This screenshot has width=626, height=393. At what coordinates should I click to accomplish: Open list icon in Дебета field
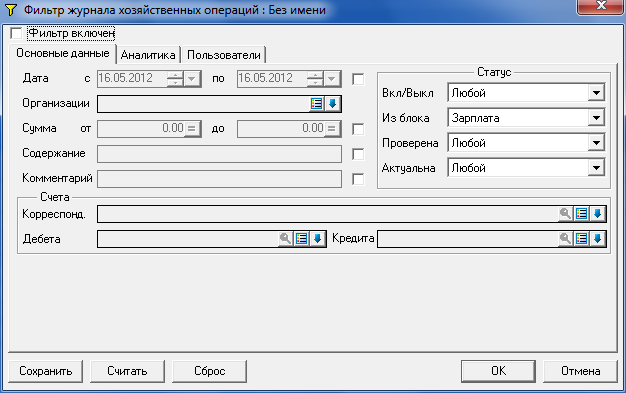pos(301,239)
